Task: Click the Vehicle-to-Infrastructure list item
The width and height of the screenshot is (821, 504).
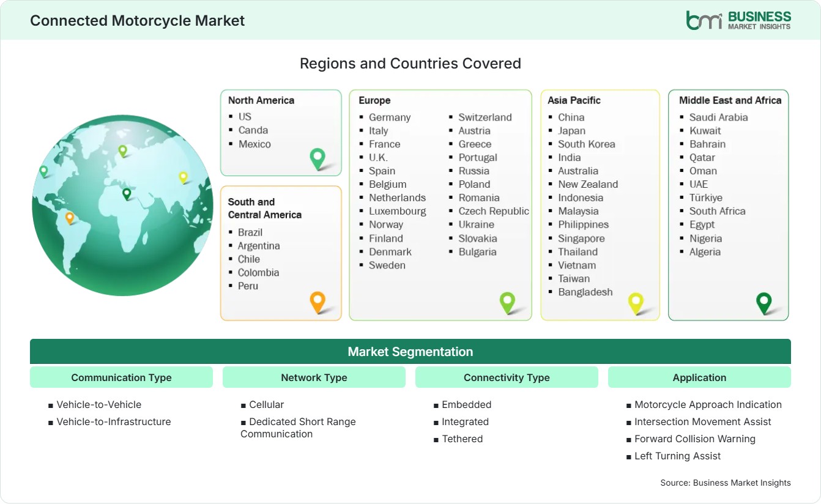Action: pyautogui.click(x=114, y=421)
